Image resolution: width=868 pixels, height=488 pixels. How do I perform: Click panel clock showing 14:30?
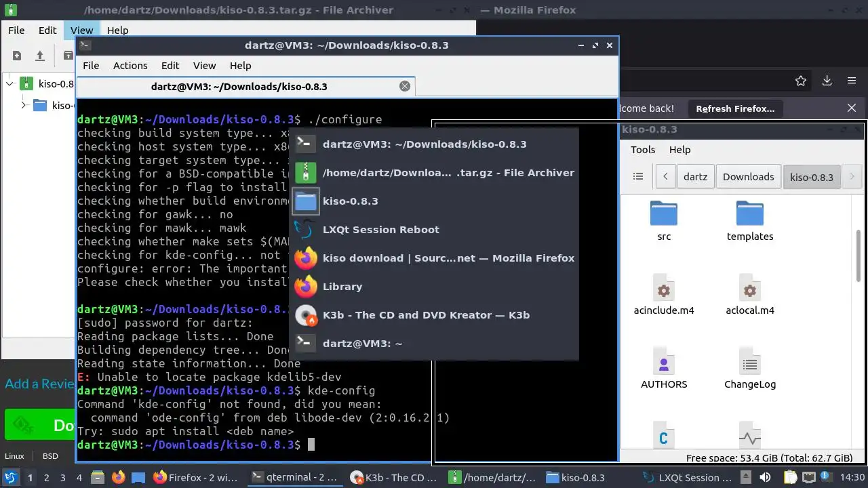point(852,477)
